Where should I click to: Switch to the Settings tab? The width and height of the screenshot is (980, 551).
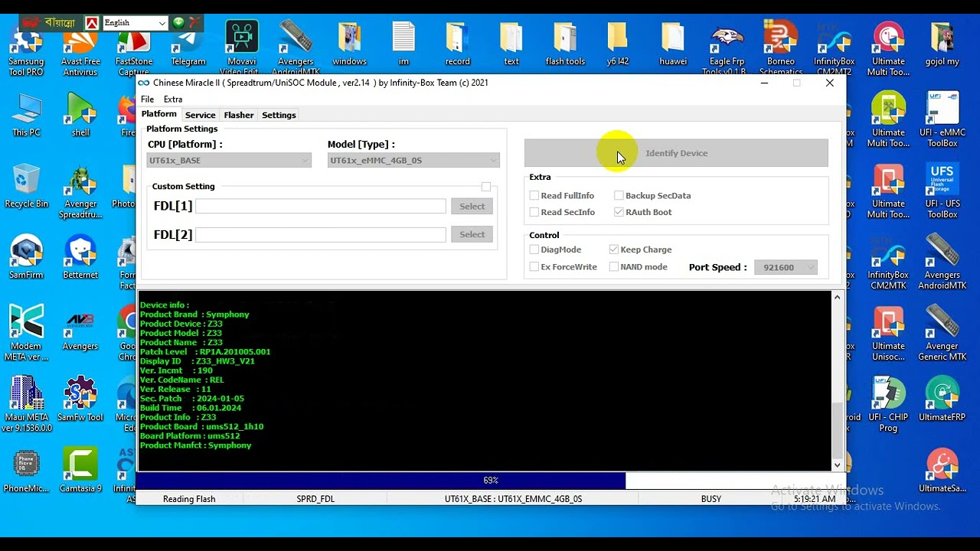pyautogui.click(x=279, y=115)
